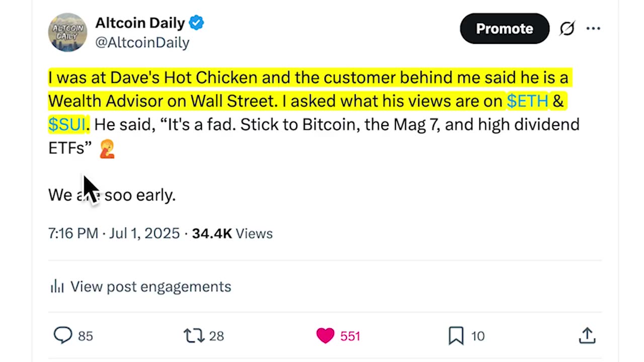
Task: Click the repost arrows icon
Action: (x=193, y=335)
